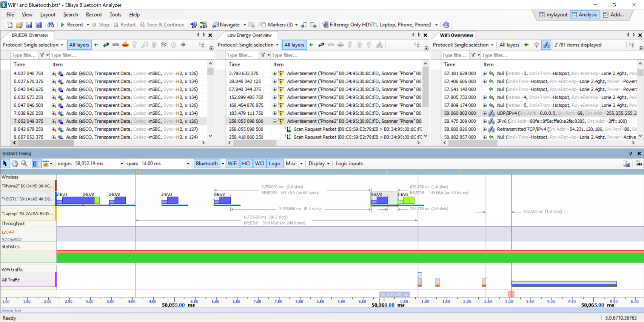The height and width of the screenshot is (322, 644).
Task: Click the binoculars Find icon
Action: 51,25
